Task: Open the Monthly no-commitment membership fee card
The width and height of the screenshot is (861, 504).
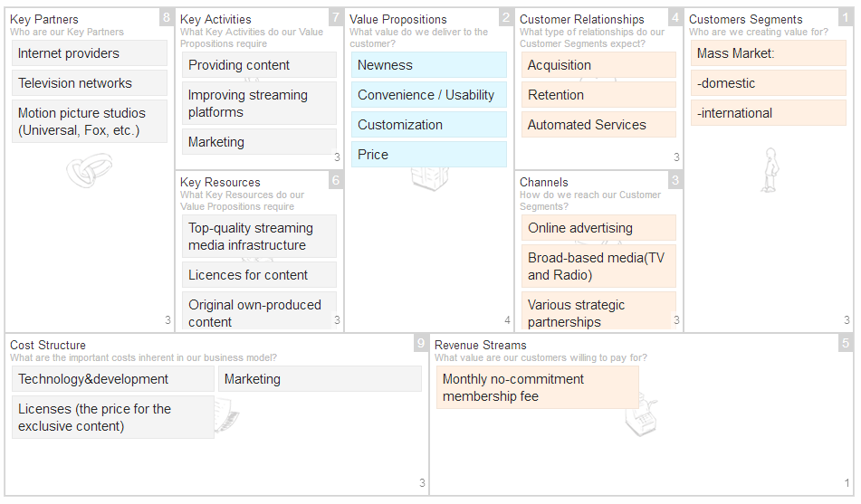Action: (x=537, y=387)
